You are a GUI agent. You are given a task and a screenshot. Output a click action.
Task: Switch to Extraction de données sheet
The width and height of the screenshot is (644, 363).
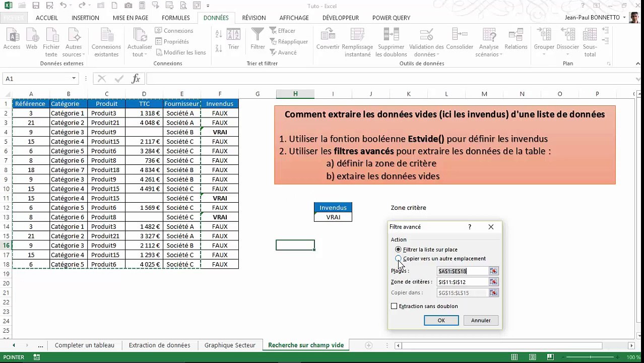point(159,345)
